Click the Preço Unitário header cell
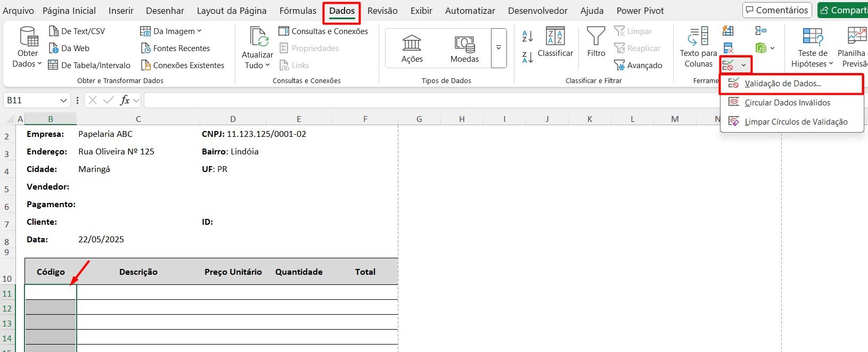Image resolution: width=868 pixels, height=352 pixels. pyautogui.click(x=233, y=272)
